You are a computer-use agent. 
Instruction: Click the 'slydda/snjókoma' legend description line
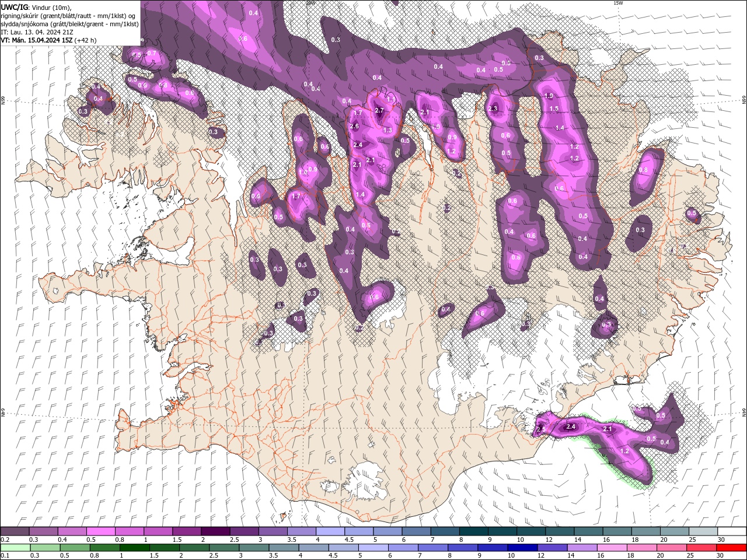click(x=69, y=24)
